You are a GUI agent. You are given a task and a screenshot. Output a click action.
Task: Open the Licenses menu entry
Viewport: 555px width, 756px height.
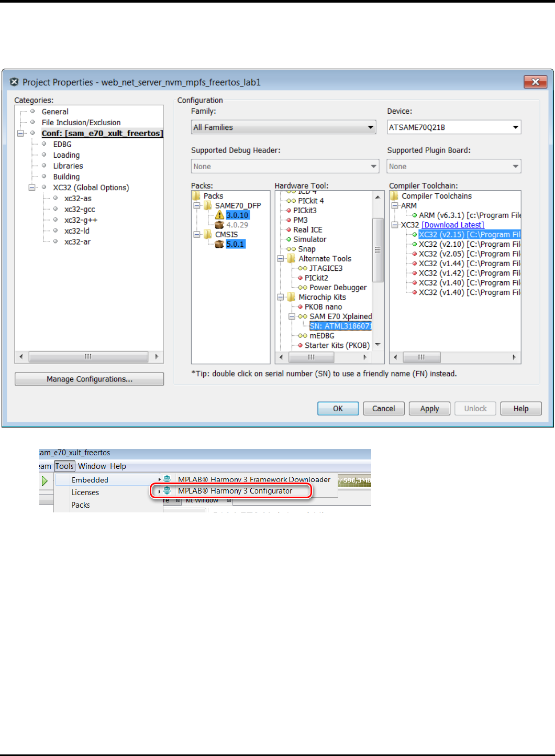(x=85, y=492)
